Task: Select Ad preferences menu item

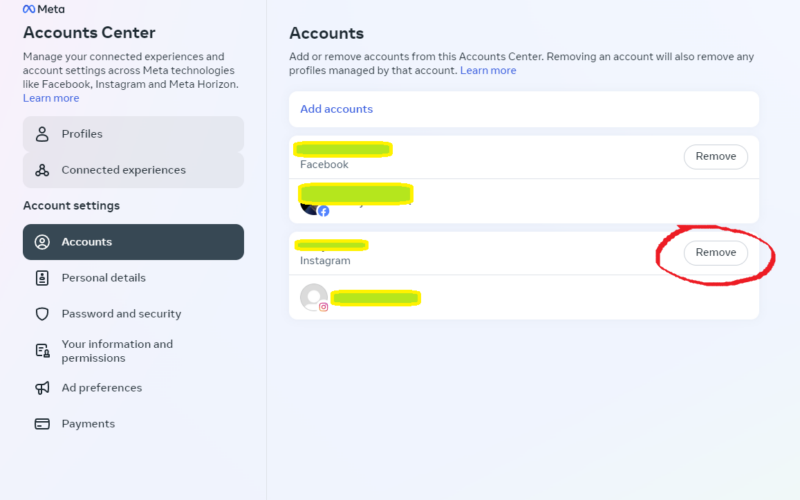Action: click(133, 388)
